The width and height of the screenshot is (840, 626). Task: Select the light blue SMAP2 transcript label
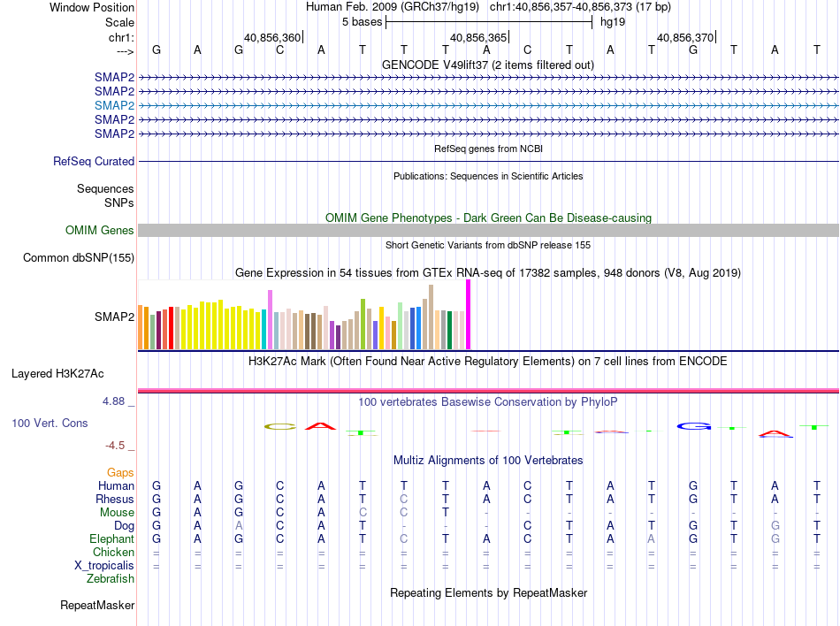coord(114,105)
